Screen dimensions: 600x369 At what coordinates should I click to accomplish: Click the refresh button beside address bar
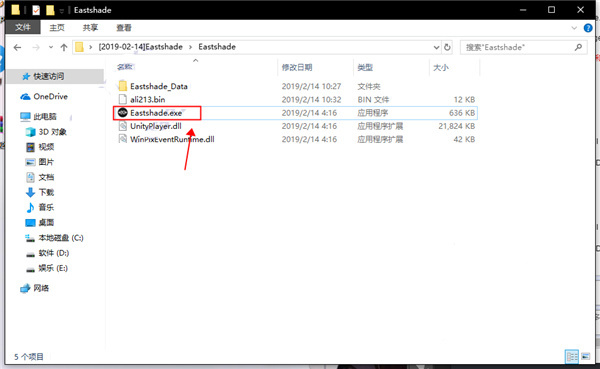[447, 47]
